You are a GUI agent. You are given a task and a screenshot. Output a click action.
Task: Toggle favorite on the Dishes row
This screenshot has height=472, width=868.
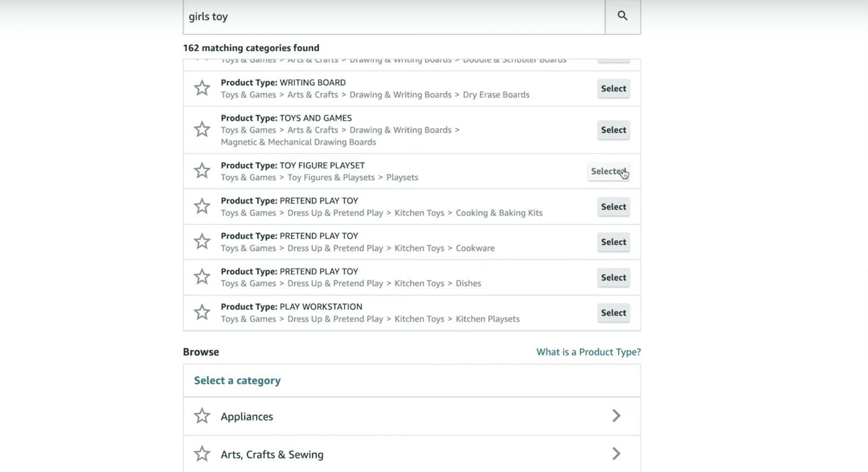point(202,277)
